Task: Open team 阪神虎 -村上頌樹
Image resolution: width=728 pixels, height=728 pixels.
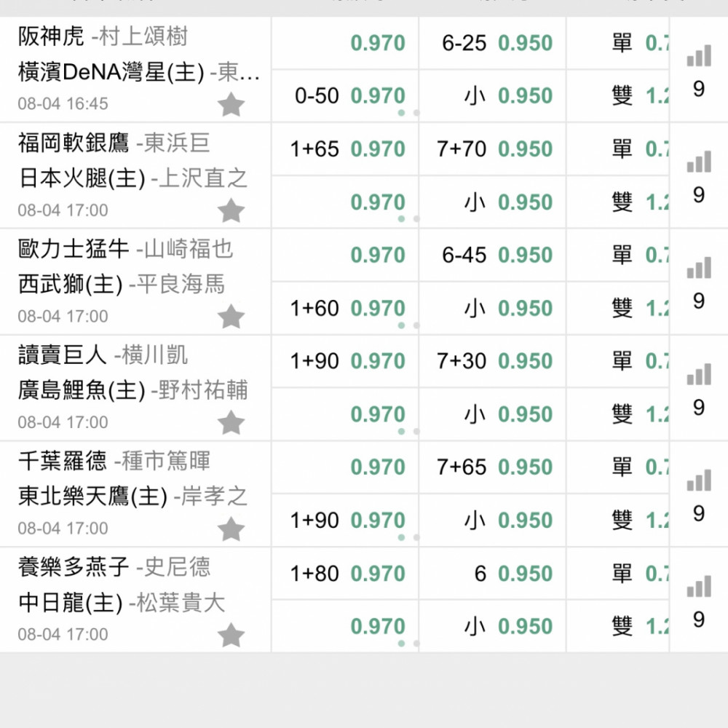Action: (103, 36)
